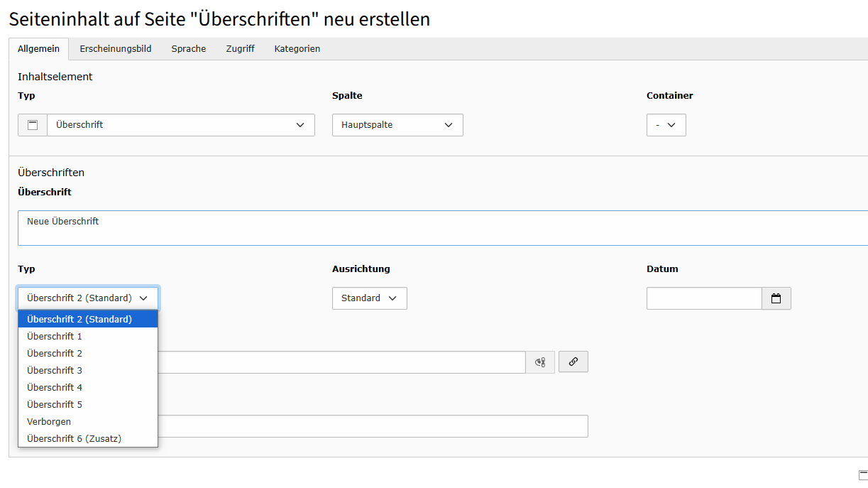
Task: Choose Verborgen from the heading type list
Action: [x=48, y=421]
